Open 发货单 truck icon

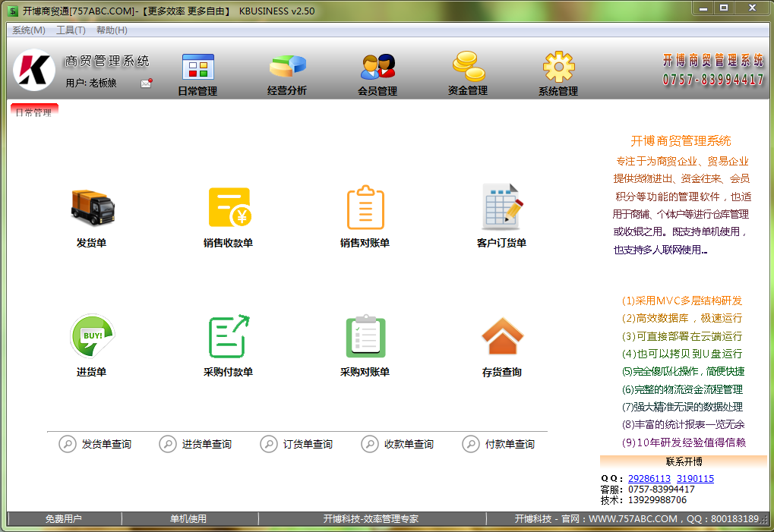pyautogui.click(x=93, y=208)
